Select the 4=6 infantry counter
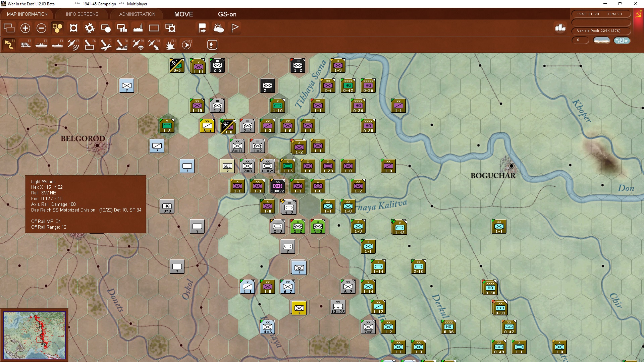Viewport: 644px width, 362px height. pyautogui.click(x=268, y=327)
